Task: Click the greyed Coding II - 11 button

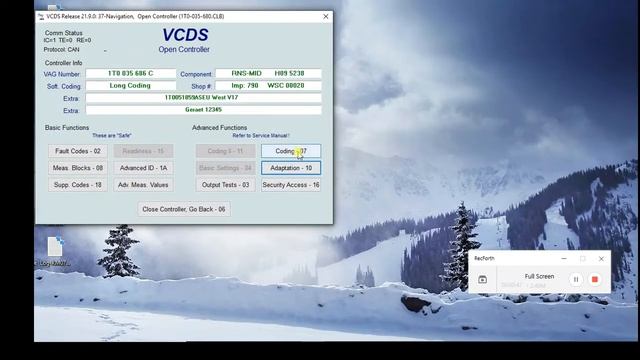Action: coord(225,151)
